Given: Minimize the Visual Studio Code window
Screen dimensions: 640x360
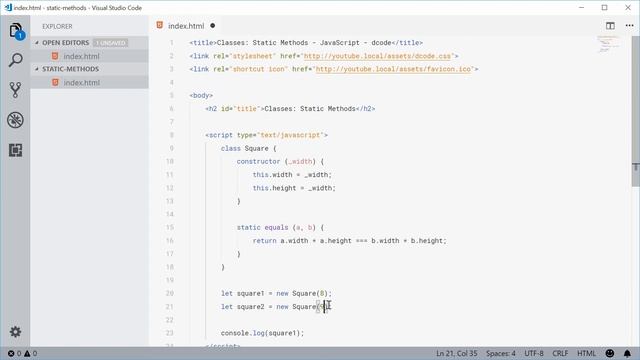Looking at the screenshot, I should [x=581, y=7].
